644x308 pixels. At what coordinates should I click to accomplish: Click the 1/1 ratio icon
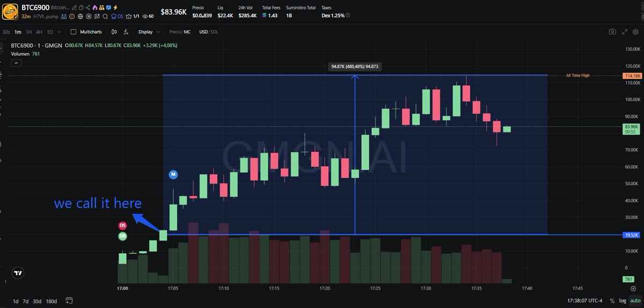coord(133,17)
